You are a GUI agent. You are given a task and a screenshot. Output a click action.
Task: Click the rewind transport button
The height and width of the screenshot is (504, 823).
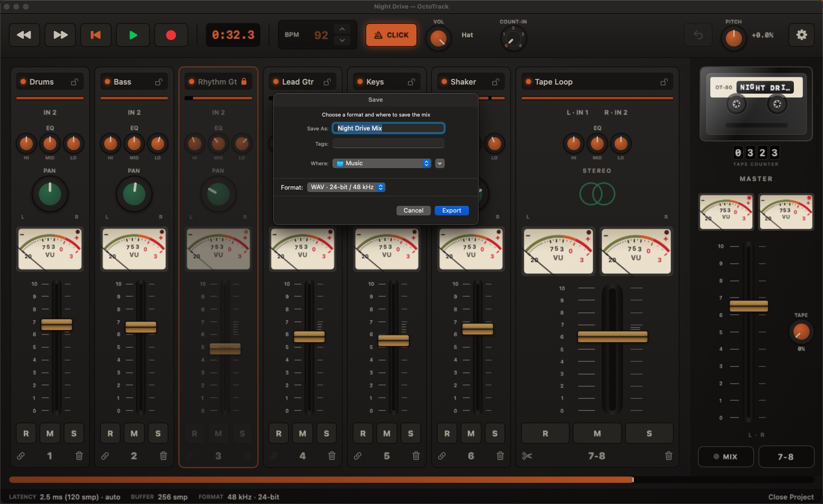(x=24, y=35)
